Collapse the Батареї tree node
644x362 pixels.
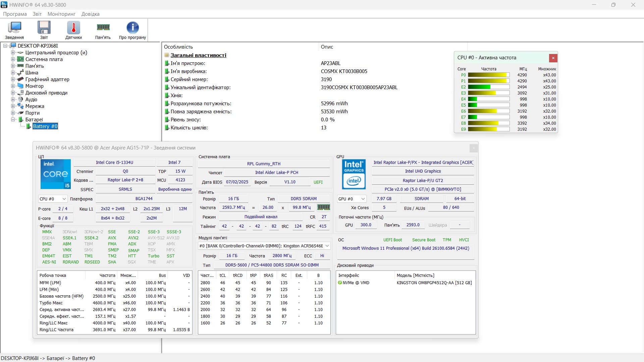(x=13, y=120)
